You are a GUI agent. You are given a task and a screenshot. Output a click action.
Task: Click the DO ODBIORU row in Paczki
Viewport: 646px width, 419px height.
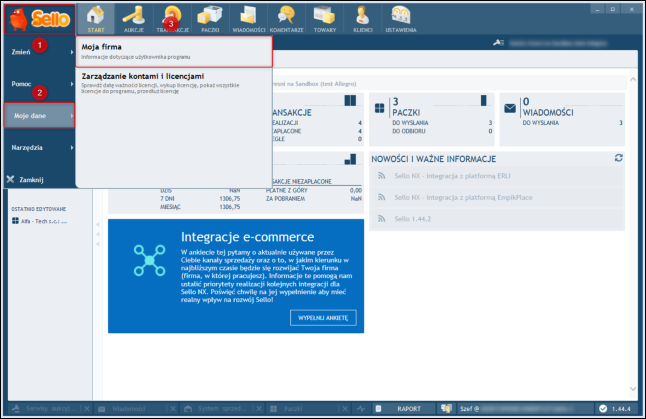(x=442, y=131)
